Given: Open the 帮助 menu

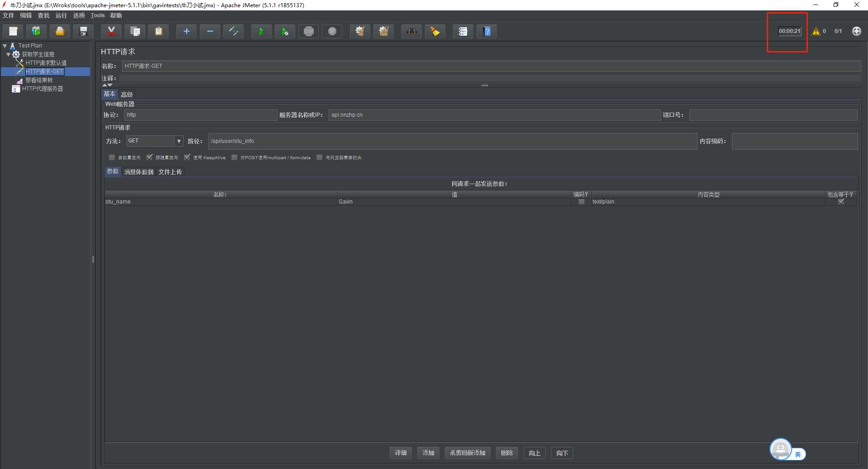Looking at the screenshot, I should [x=116, y=15].
